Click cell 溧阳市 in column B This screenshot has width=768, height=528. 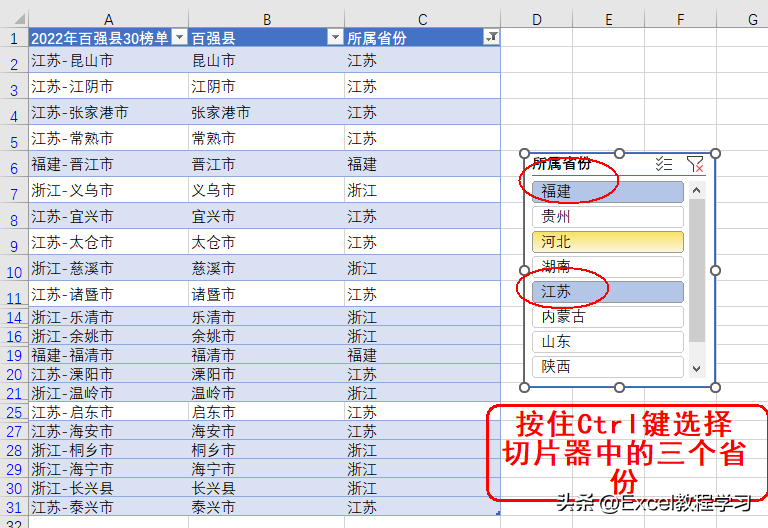coord(266,374)
